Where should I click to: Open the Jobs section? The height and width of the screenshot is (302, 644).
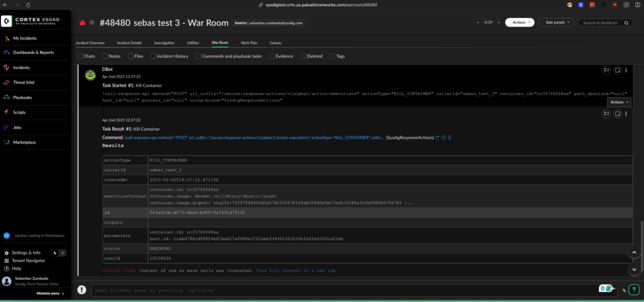17,128
